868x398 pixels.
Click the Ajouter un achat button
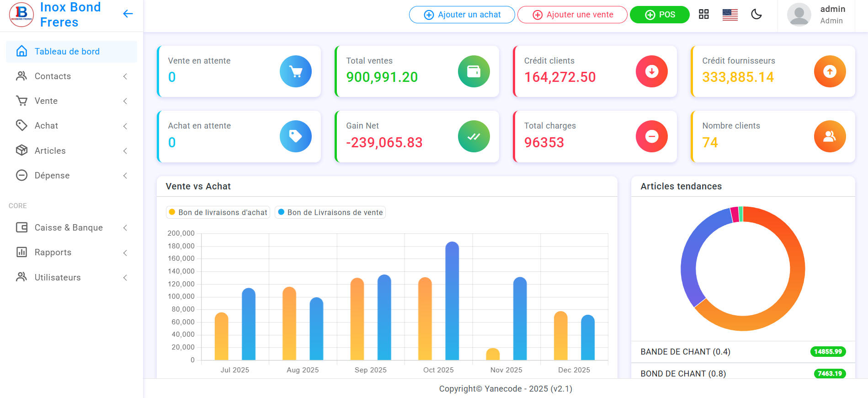pyautogui.click(x=462, y=15)
